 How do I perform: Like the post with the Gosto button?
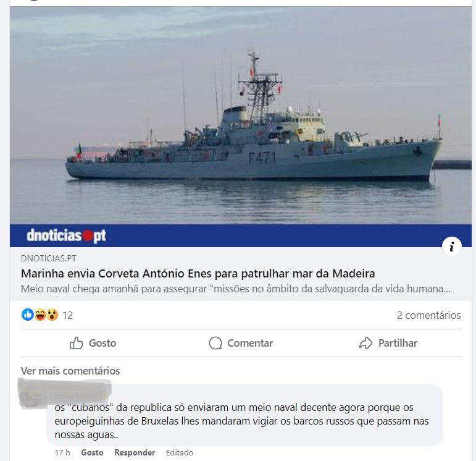[93, 343]
